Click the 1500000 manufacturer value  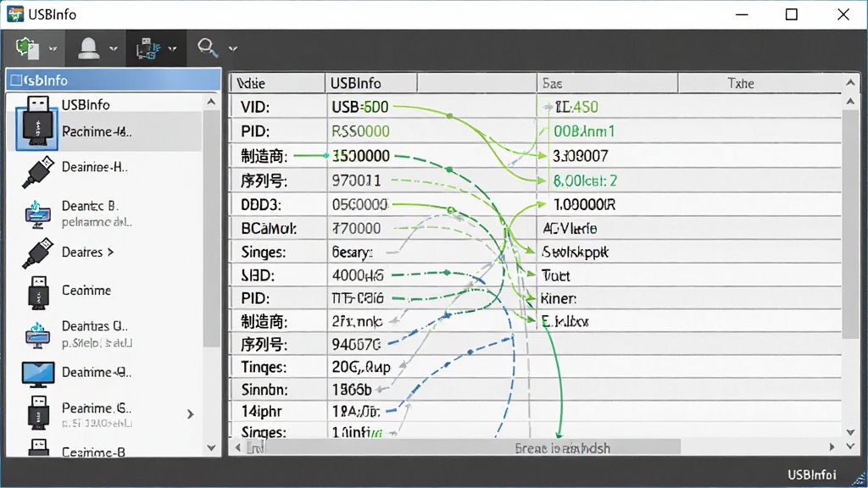tap(361, 156)
